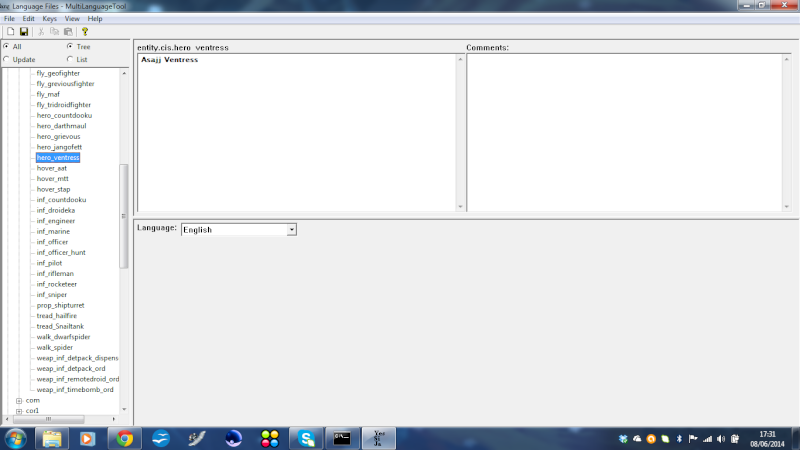
Task: Select hero_countdooku in the tree
Action: click(x=64, y=115)
